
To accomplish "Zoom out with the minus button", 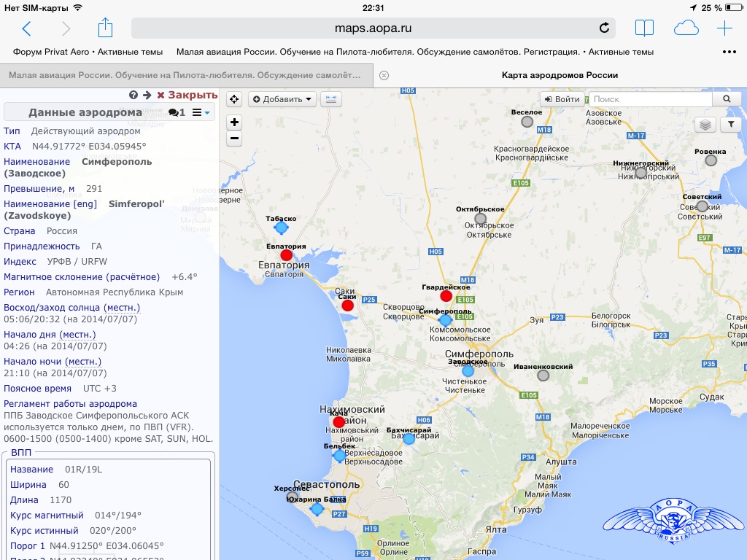I will (x=234, y=138).
